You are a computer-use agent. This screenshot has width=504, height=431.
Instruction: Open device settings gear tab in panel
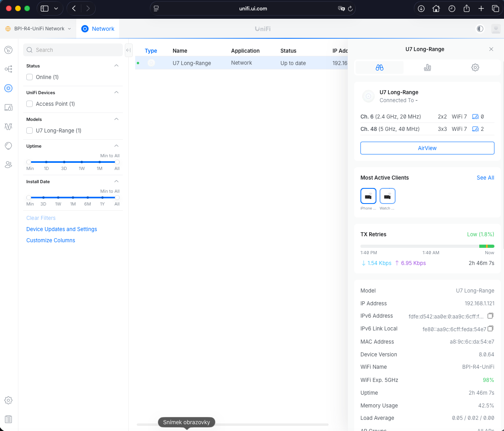point(475,67)
